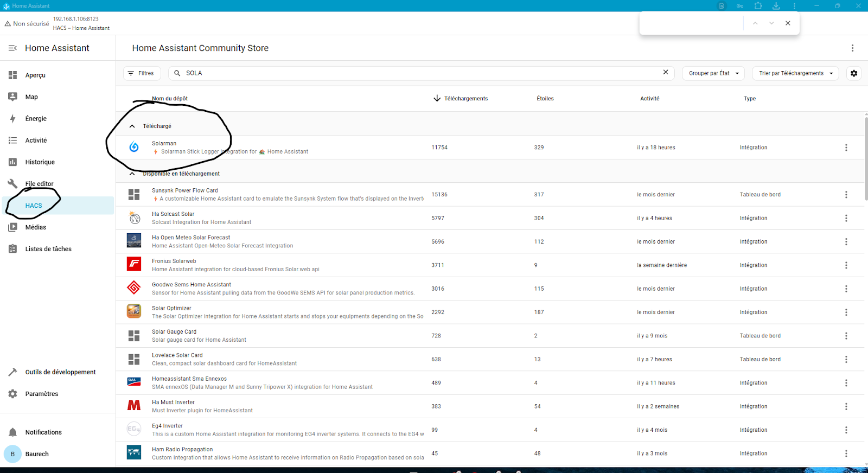Open Paramètres from the sidebar
Image resolution: width=868 pixels, height=473 pixels.
[x=41, y=394]
